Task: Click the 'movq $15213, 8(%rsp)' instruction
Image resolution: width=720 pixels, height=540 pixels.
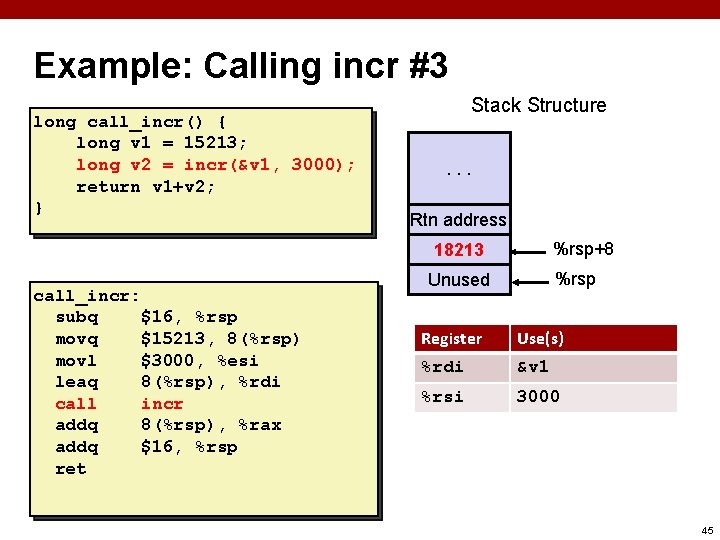Action: click(177, 339)
